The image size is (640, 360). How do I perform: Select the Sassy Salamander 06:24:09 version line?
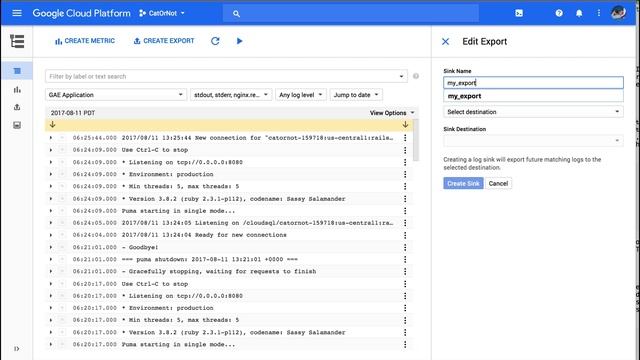point(233,199)
